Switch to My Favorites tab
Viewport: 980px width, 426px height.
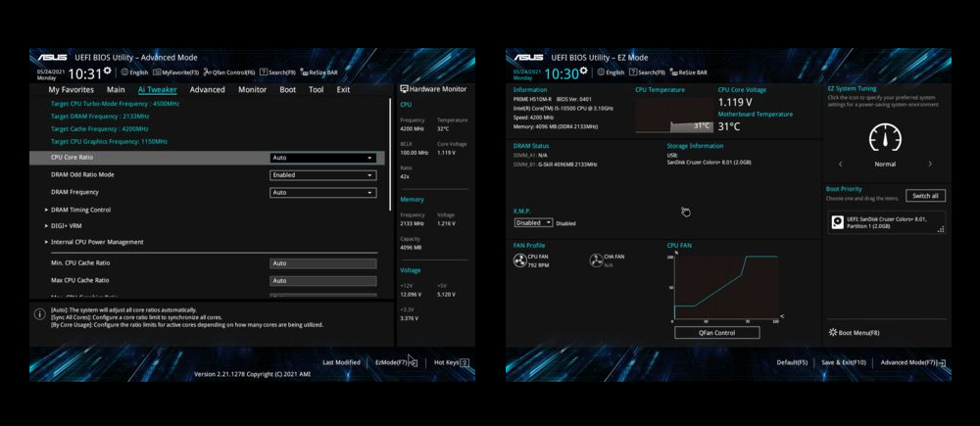pos(72,89)
